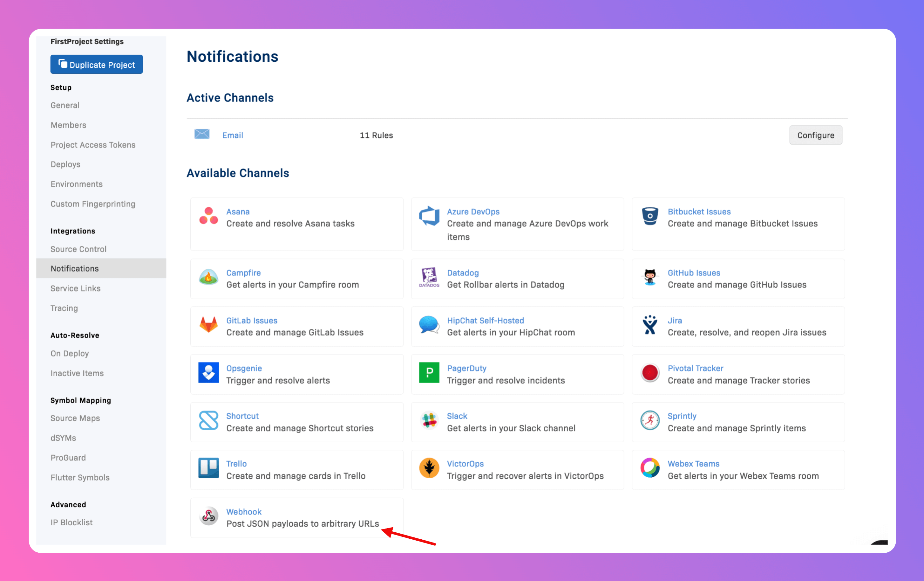This screenshot has height=581, width=924.
Task: Open the Azure DevOps channel link
Action: tap(473, 211)
